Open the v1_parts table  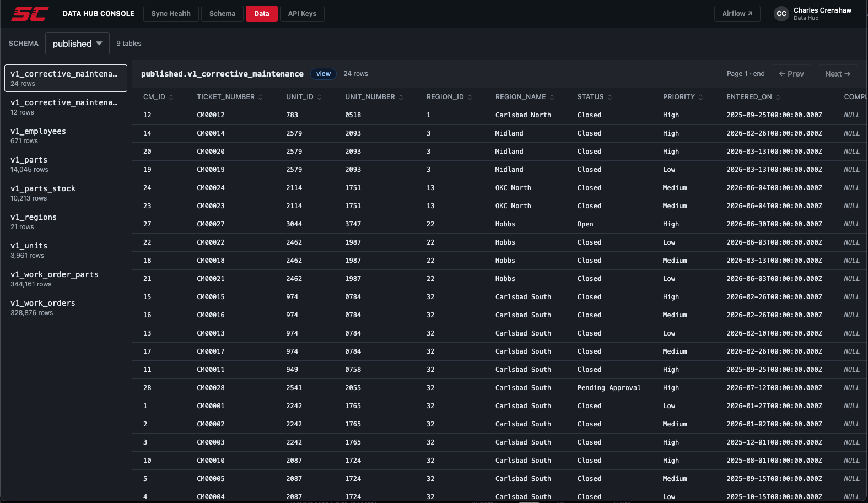(66, 164)
